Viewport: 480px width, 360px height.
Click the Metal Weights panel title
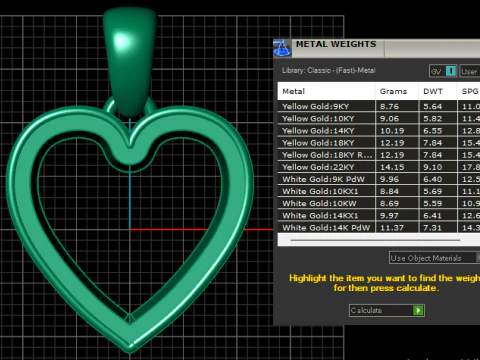pos(336,44)
